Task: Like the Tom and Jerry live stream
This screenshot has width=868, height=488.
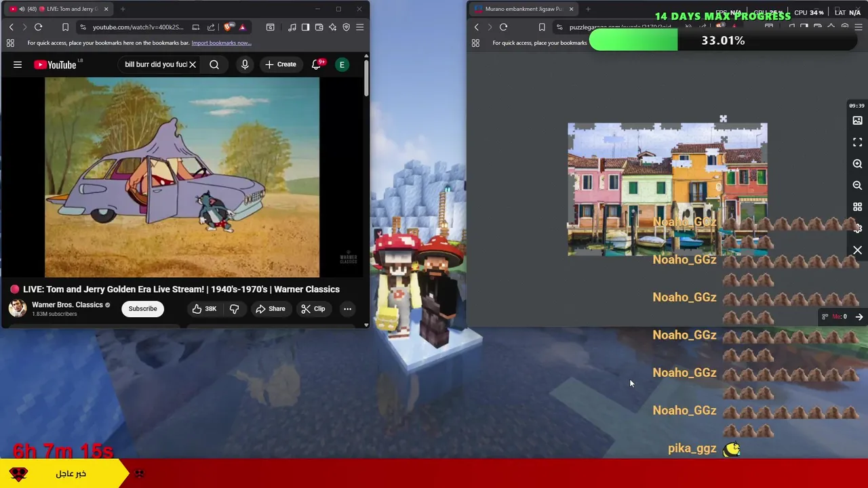Action: 203,309
